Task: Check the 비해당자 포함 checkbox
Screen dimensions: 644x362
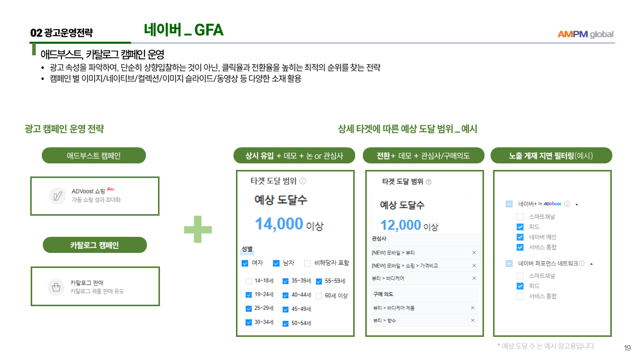Action: pos(307,263)
